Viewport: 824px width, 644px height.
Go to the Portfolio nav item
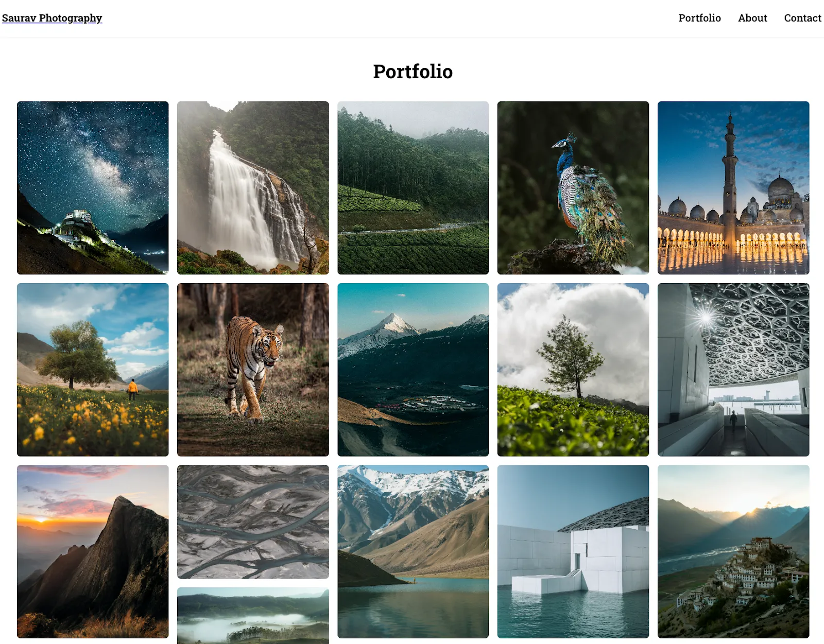pyautogui.click(x=699, y=18)
